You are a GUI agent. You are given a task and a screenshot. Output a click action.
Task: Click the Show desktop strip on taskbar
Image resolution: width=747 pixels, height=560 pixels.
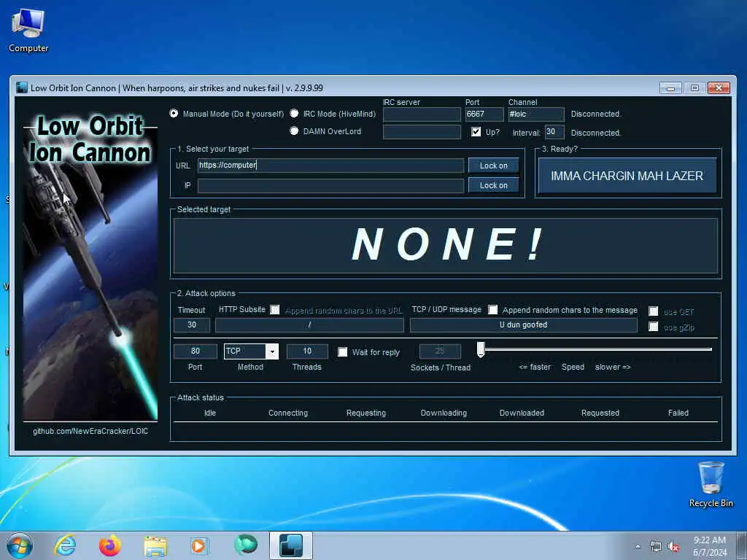743,545
